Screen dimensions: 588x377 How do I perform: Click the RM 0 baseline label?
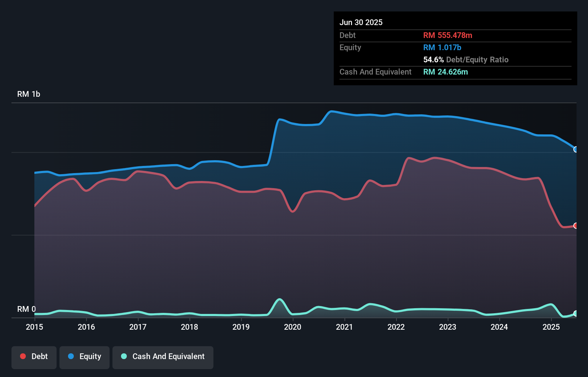point(26,309)
